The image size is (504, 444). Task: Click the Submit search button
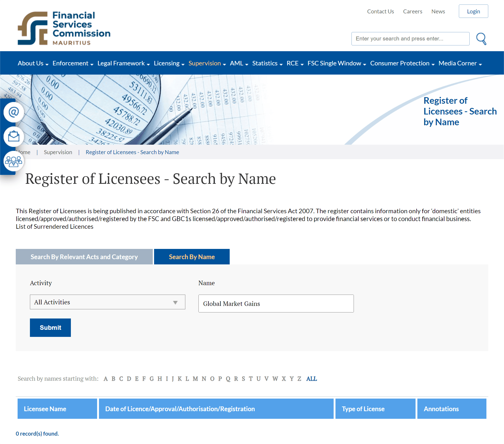point(50,327)
